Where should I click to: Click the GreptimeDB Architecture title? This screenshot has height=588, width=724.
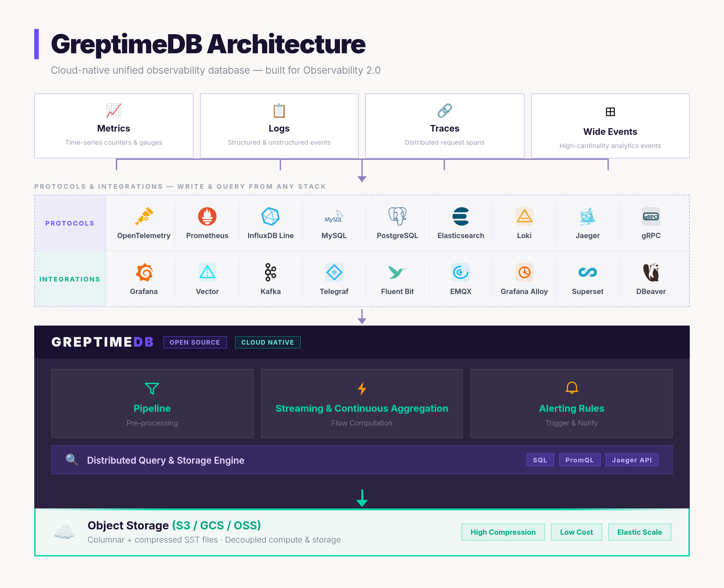click(208, 44)
